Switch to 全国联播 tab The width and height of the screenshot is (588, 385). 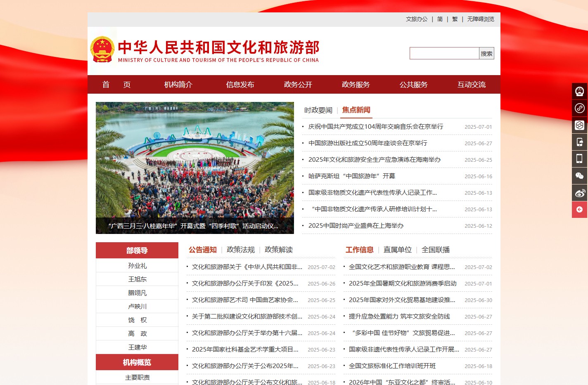click(436, 250)
